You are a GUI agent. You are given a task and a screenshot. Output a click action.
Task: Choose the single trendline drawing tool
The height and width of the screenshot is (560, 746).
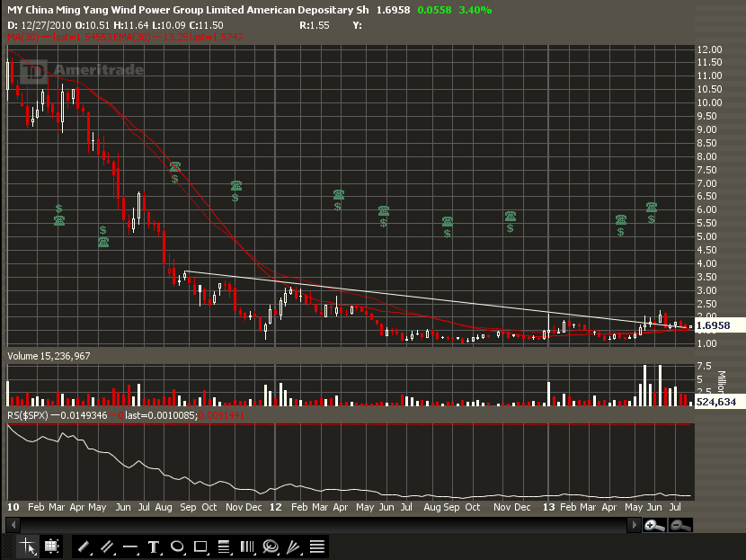click(x=84, y=547)
